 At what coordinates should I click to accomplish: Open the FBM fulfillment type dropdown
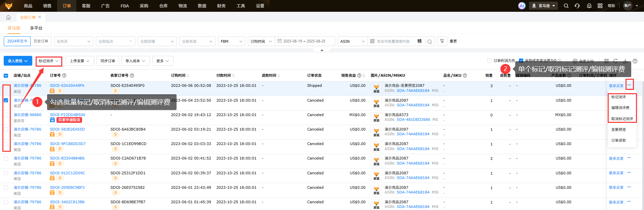click(231, 41)
